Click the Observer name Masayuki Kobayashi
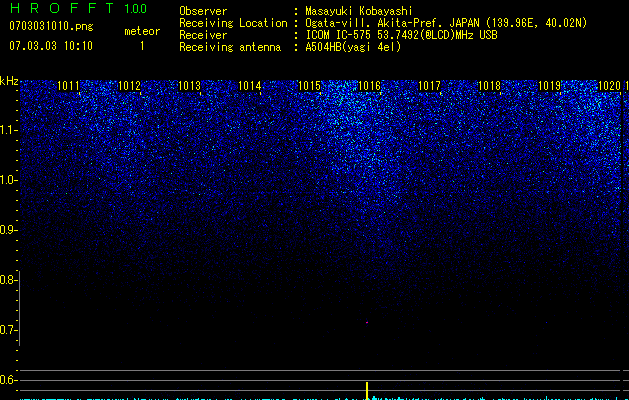The width and height of the screenshot is (629, 400). pos(359,11)
